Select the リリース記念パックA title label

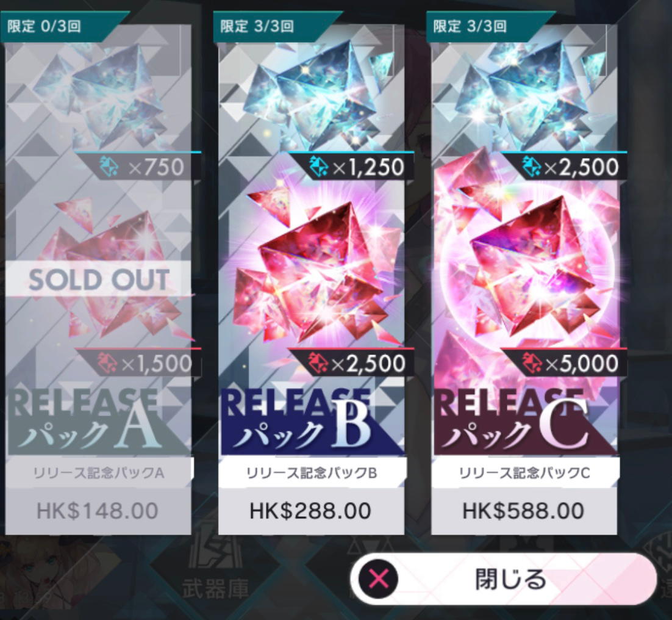pos(99,473)
